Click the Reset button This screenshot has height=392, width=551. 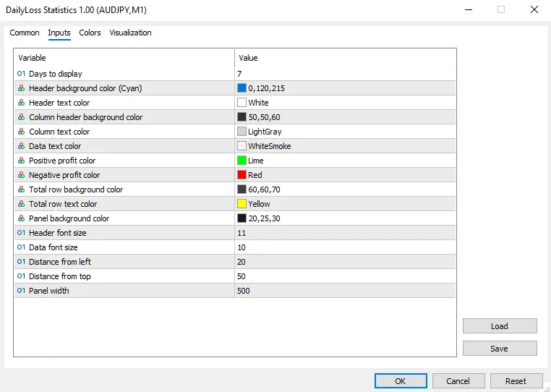(x=516, y=381)
